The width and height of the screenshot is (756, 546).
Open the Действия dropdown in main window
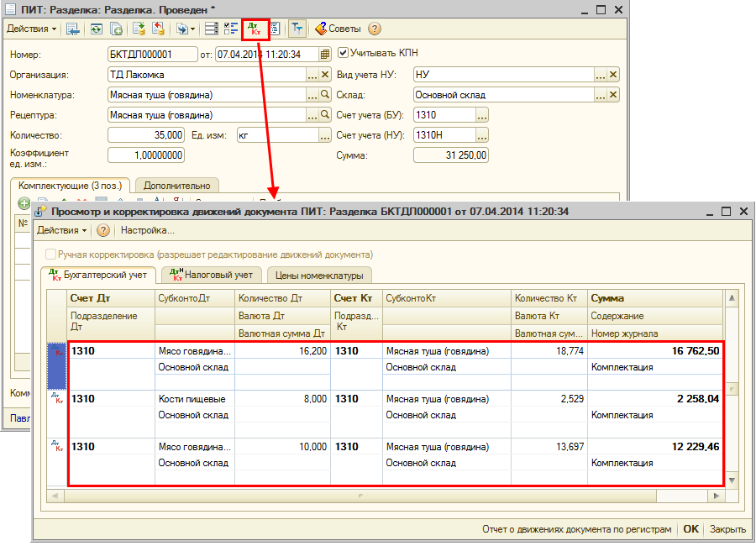point(32,29)
